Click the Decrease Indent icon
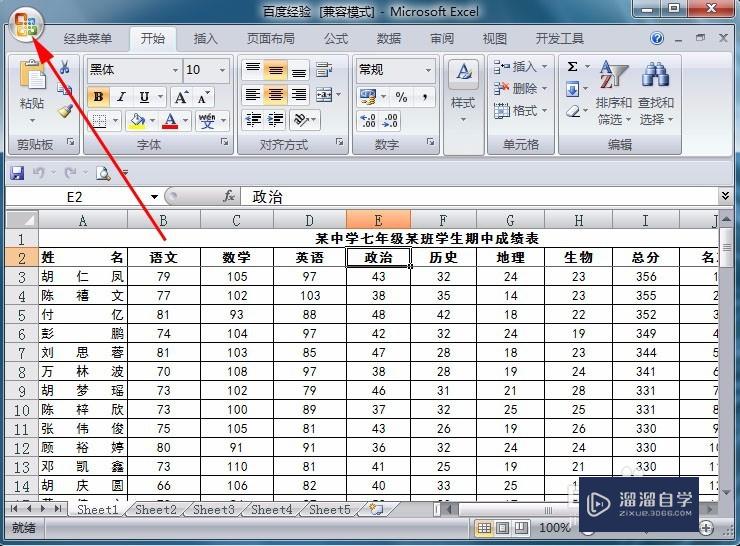The height and width of the screenshot is (546, 740). (x=253, y=120)
